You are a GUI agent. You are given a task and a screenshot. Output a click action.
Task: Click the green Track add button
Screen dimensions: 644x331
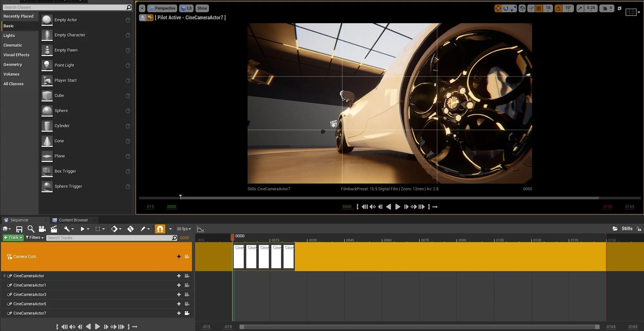pos(13,238)
